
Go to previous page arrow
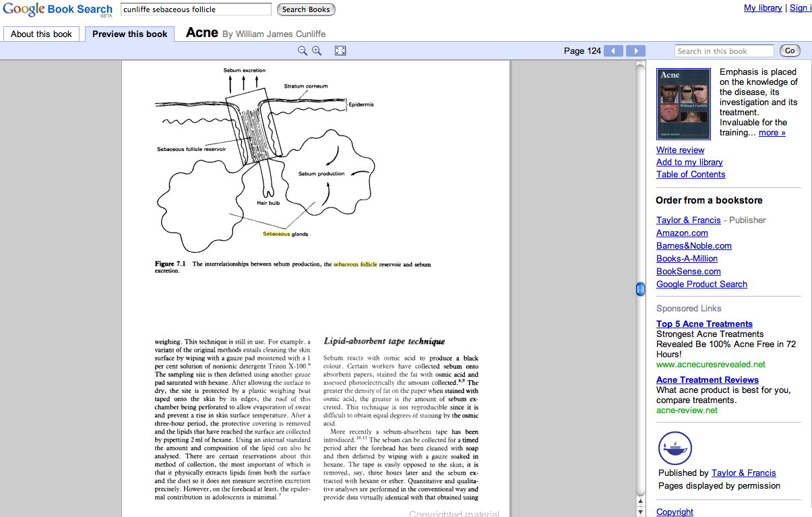pyautogui.click(x=613, y=51)
